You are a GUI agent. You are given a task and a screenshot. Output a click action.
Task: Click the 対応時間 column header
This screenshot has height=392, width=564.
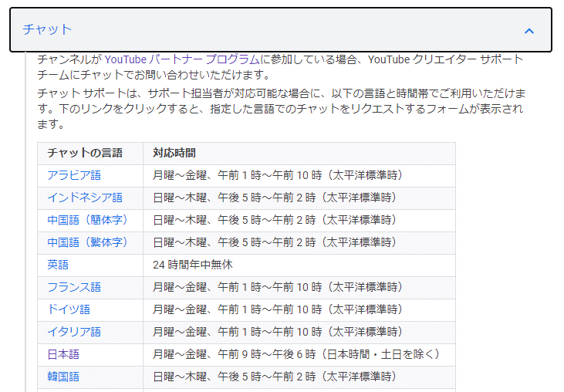click(x=299, y=154)
